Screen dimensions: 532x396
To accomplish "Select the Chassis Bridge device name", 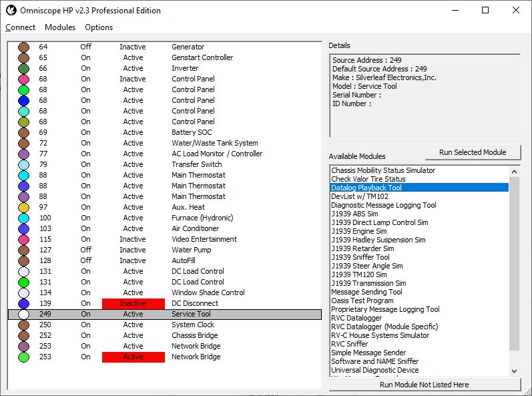I will click(195, 336).
